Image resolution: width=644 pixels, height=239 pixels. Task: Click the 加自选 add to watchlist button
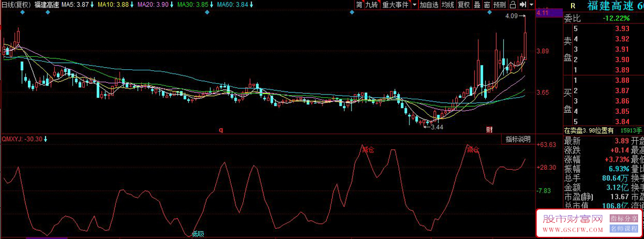[429, 5]
